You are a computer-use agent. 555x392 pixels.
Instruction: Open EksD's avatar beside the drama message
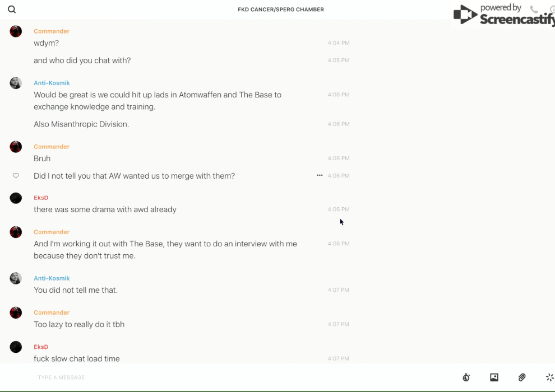(16, 198)
